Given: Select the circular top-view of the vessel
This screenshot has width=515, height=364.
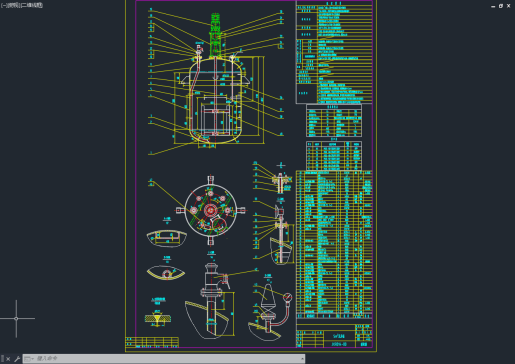Looking at the screenshot, I should click(x=211, y=210).
